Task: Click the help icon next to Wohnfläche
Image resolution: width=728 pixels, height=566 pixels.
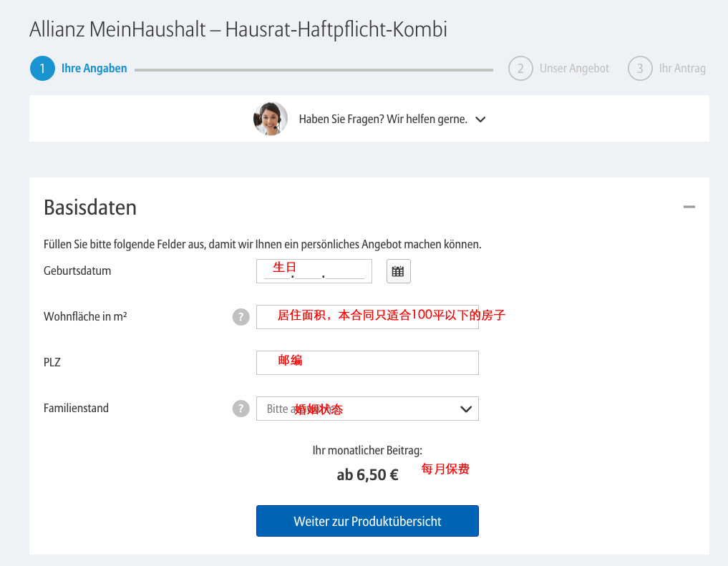Action: click(x=241, y=317)
